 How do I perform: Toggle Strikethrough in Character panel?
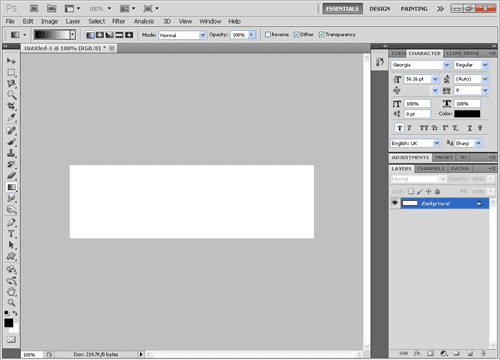pos(480,128)
